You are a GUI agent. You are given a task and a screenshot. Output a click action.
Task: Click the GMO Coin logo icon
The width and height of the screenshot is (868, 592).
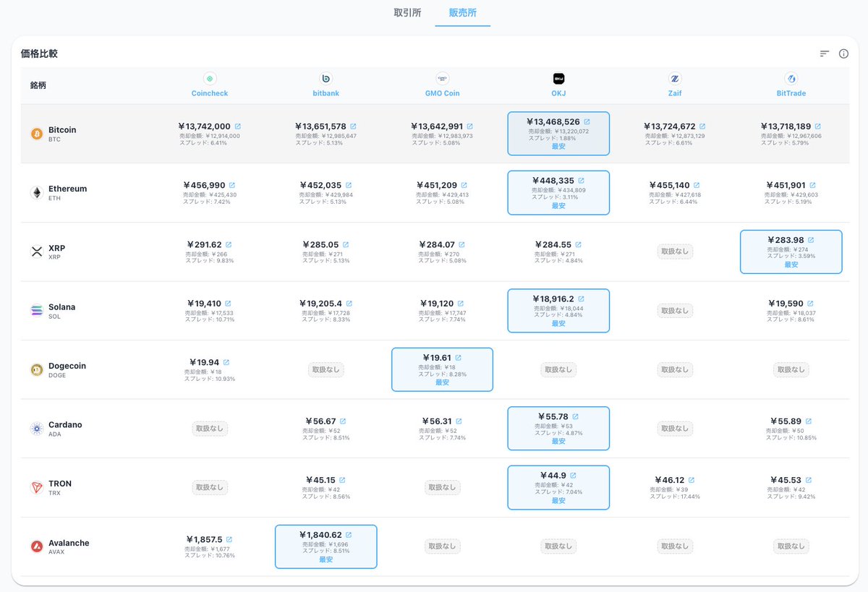coord(443,78)
